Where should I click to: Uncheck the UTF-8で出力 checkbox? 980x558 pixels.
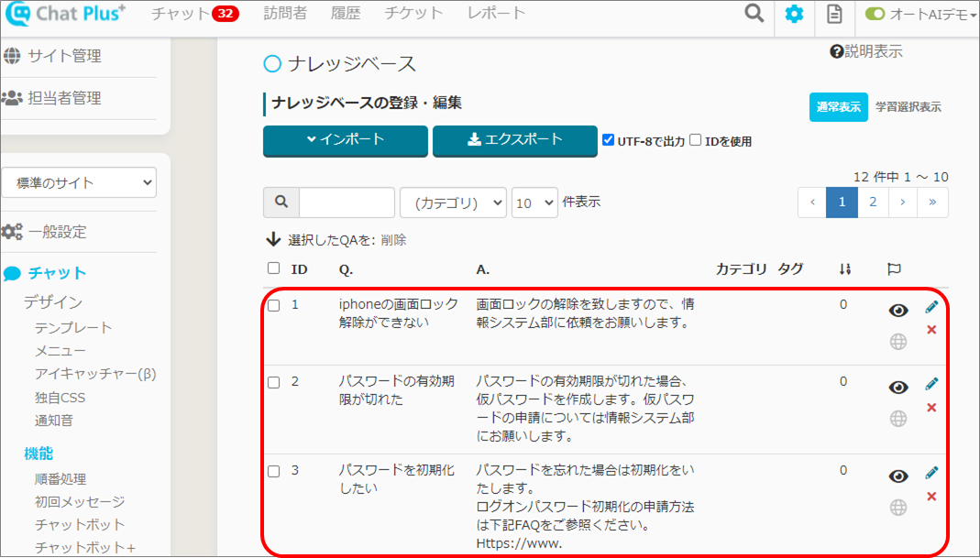coord(608,140)
